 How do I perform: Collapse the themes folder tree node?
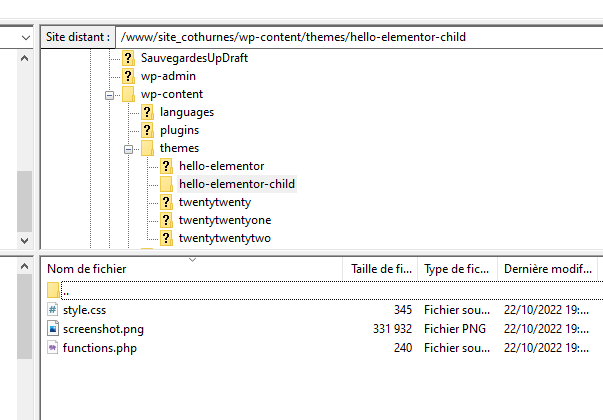pyautogui.click(x=128, y=148)
